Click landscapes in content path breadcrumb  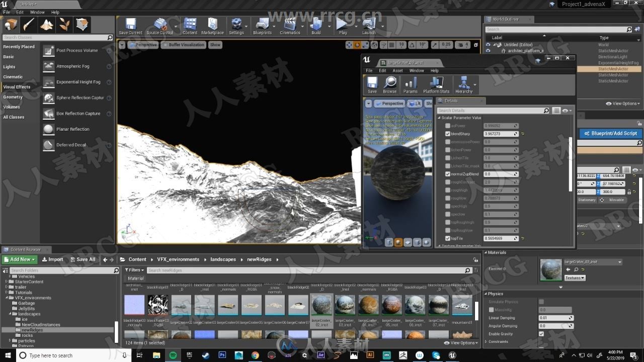[x=223, y=259]
